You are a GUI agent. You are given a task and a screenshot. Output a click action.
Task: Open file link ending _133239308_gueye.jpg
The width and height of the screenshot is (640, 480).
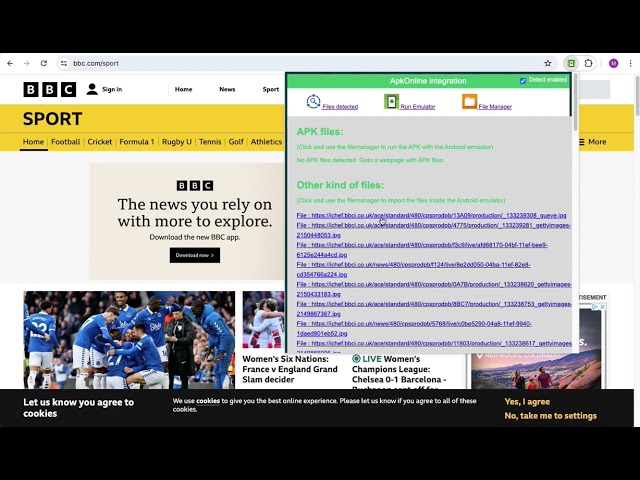click(431, 216)
